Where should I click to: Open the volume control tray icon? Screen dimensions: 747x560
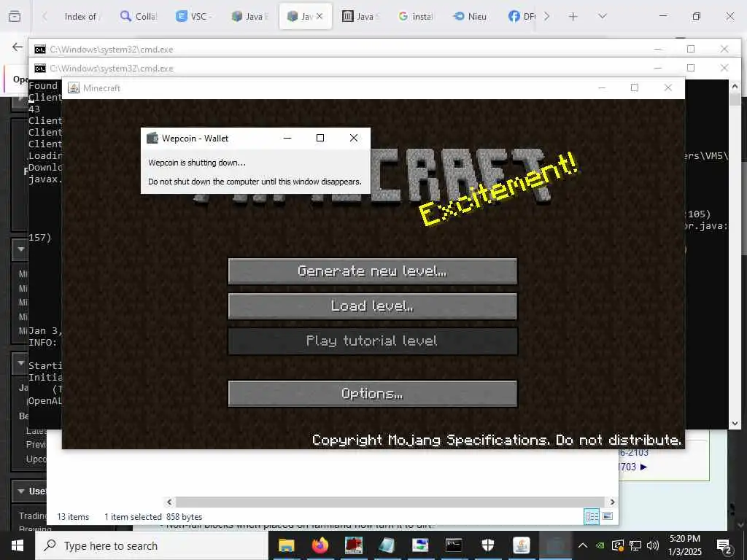click(x=653, y=545)
